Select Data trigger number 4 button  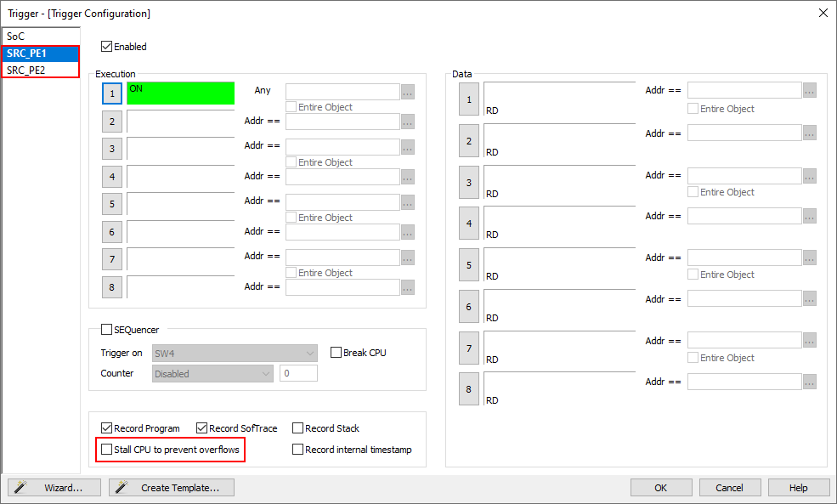469,224
